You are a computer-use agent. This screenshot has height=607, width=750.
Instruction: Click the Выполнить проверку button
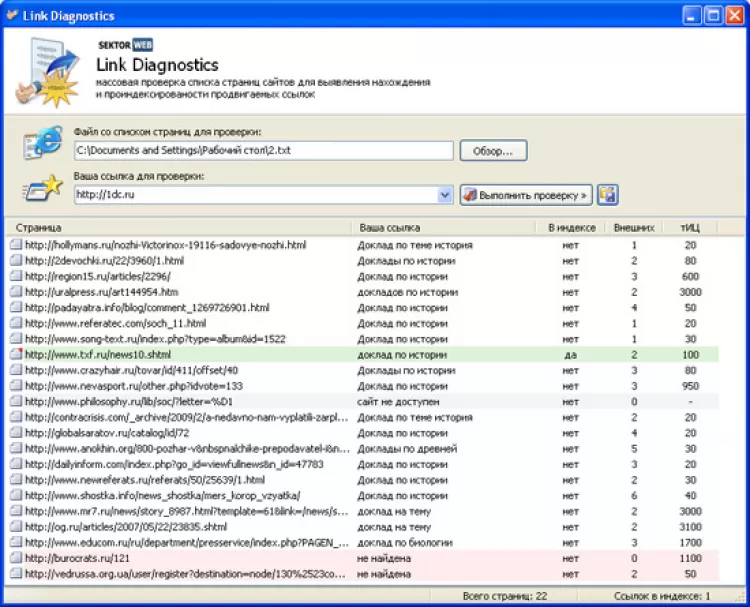(x=526, y=195)
